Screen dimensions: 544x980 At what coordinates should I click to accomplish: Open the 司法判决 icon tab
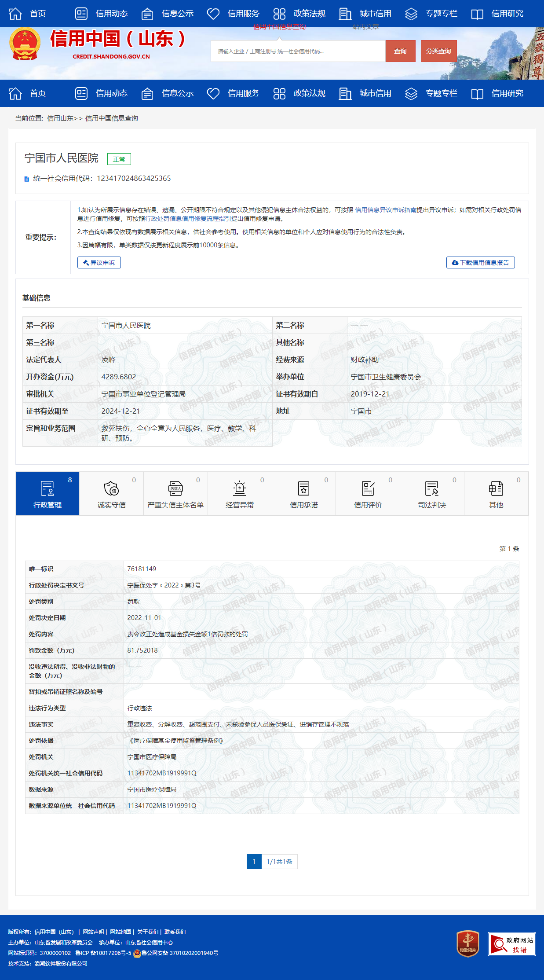click(x=432, y=494)
